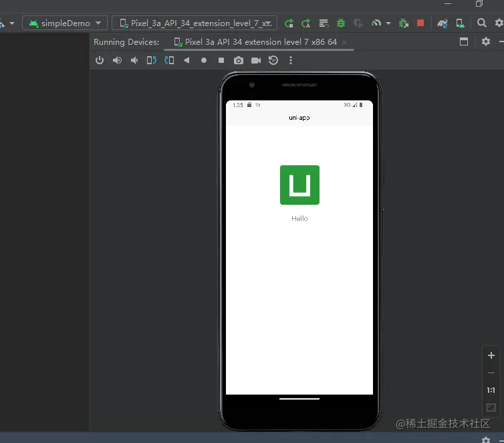The height and width of the screenshot is (443, 504).
Task: Click the Running Devices label
Action: (x=126, y=42)
